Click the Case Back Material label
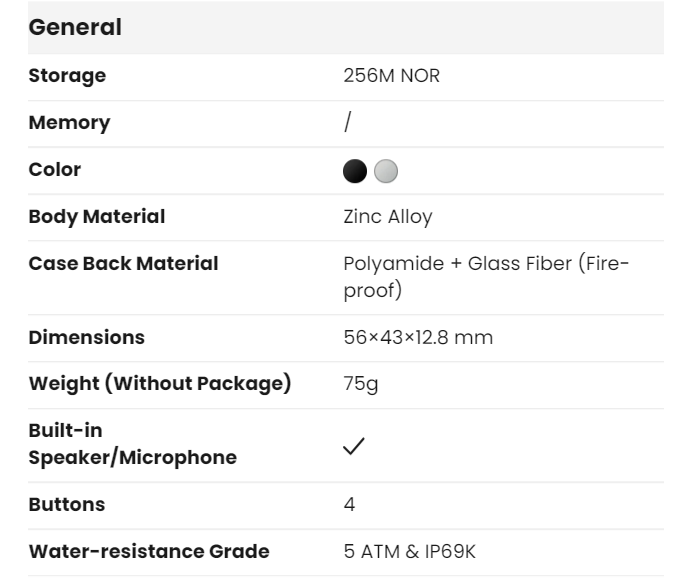 [123, 264]
